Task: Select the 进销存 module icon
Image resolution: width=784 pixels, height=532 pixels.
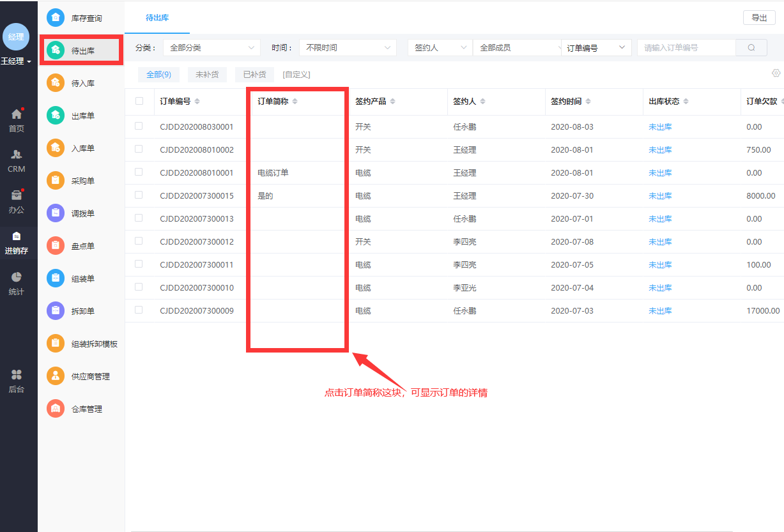Action: [x=17, y=236]
